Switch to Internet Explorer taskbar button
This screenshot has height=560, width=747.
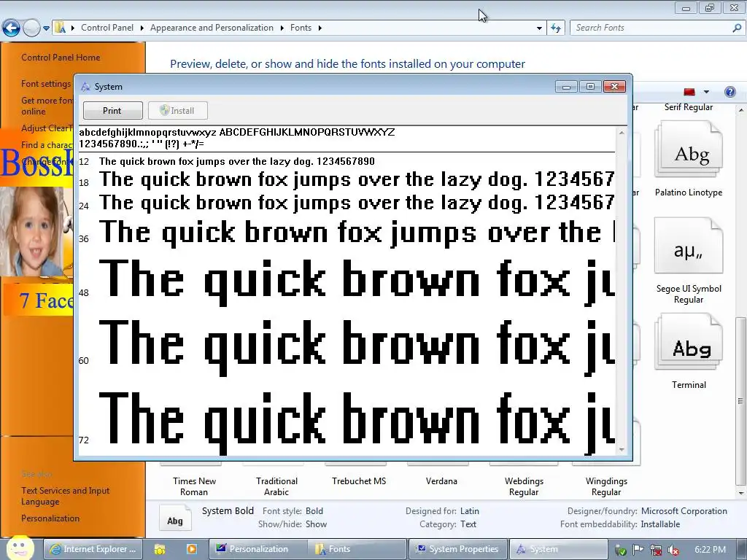[93, 549]
